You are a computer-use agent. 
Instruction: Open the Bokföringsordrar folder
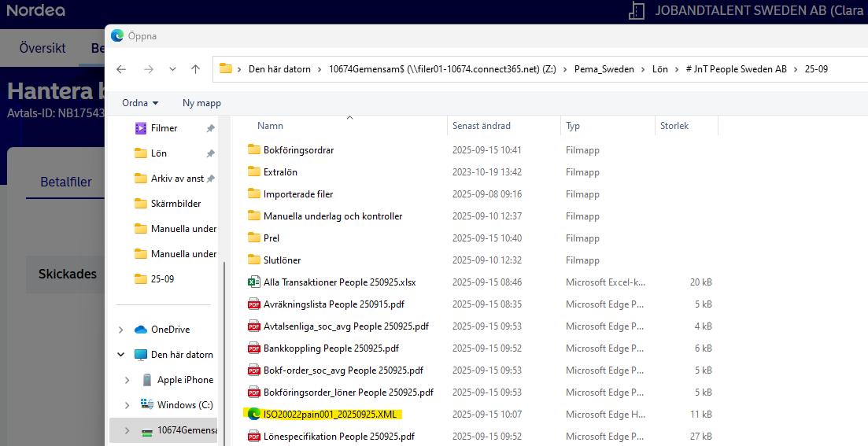(298, 150)
